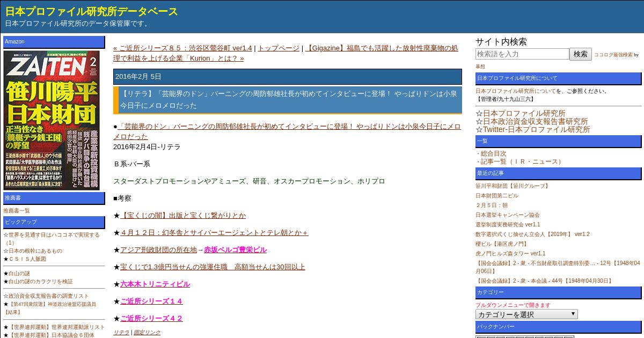Open 政治資金収支報告書の調査リスト link
This screenshot has width=644, height=338.
click(49, 296)
